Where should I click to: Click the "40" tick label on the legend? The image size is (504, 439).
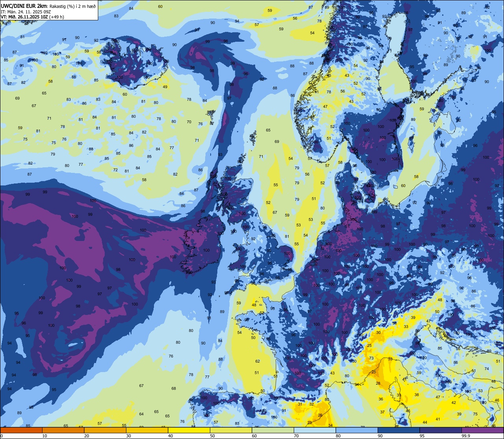pyautogui.click(x=170, y=436)
